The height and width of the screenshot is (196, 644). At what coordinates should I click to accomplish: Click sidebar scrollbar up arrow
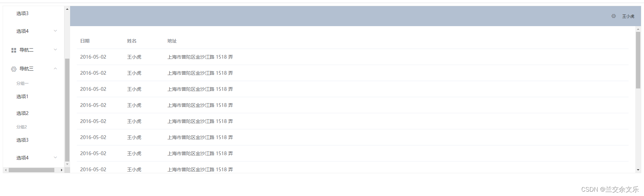(x=67, y=9)
